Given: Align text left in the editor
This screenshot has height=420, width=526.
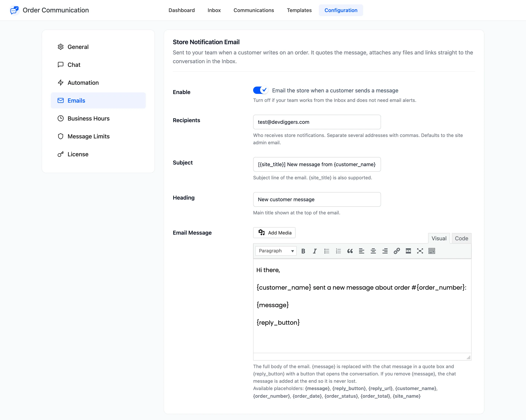Looking at the screenshot, I should coord(362,251).
